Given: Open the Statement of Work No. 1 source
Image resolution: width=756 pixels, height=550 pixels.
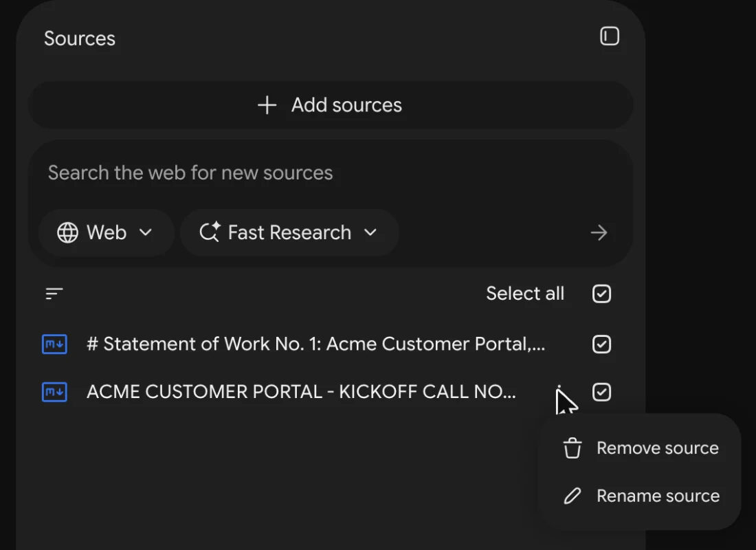Looking at the screenshot, I should (x=316, y=344).
